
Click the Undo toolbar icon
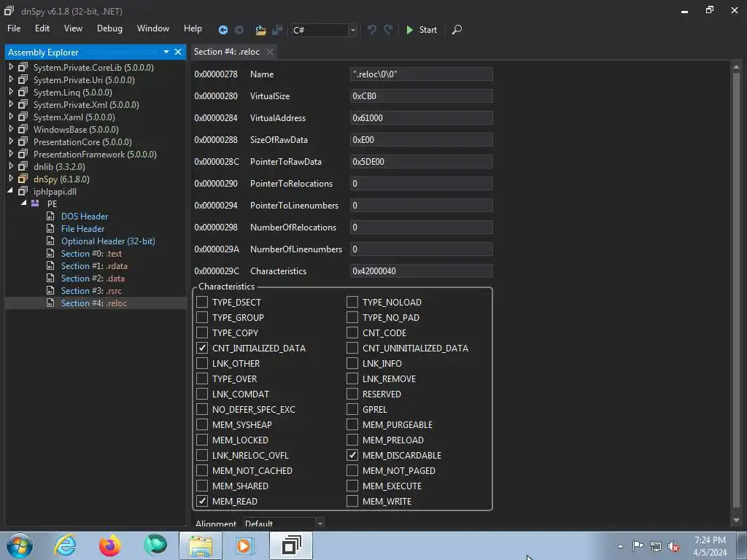[x=371, y=29]
